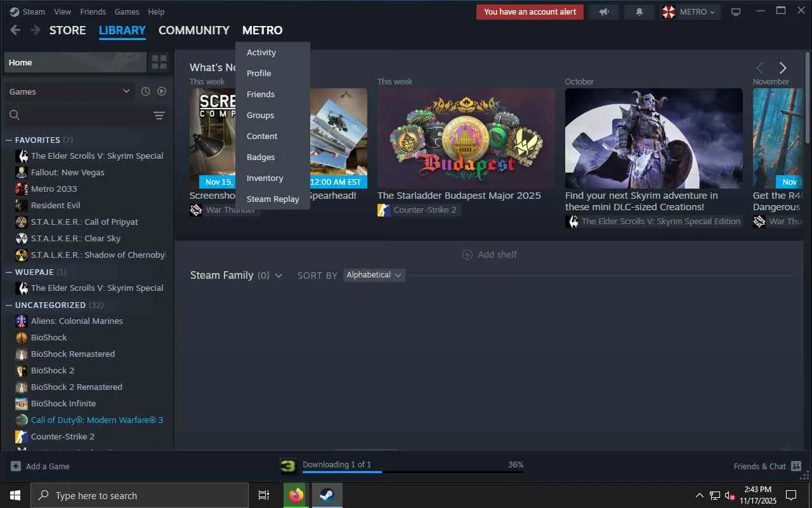Go forward using the right navigation arrow
This screenshot has width=812, height=508.
(36, 30)
